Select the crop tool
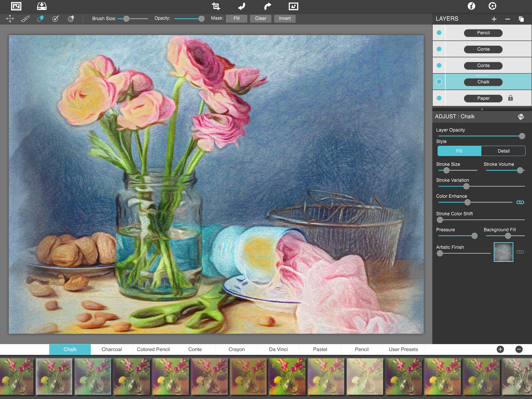The height and width of the screenshot is (399, 532). pyautogui.click(x=216, y=6)
